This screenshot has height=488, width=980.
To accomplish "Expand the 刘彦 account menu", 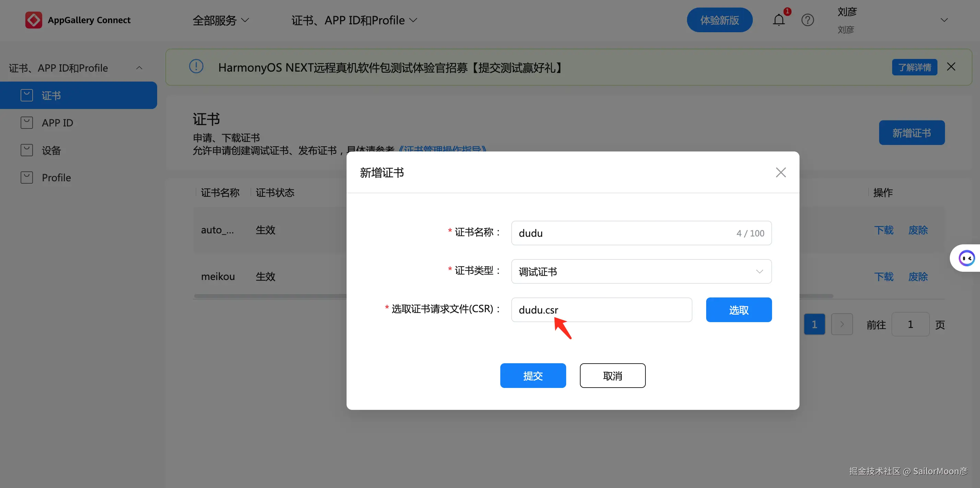I will [x=945, y=20].
